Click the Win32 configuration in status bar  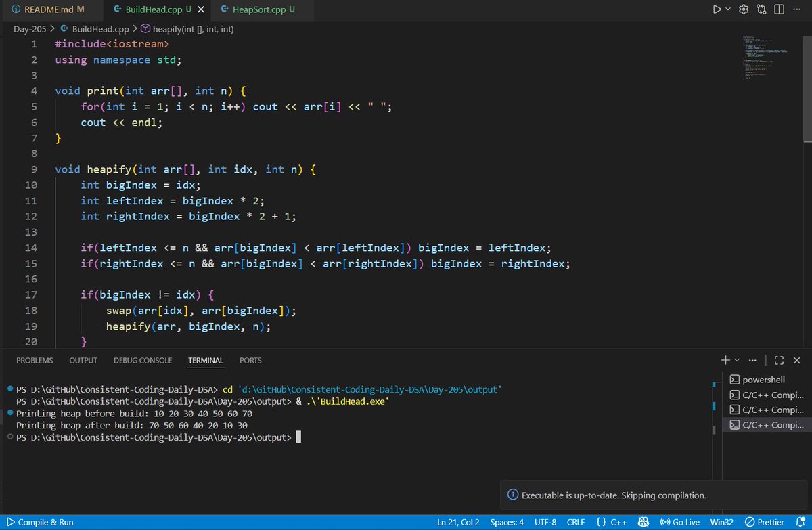[x=722, y=523]
